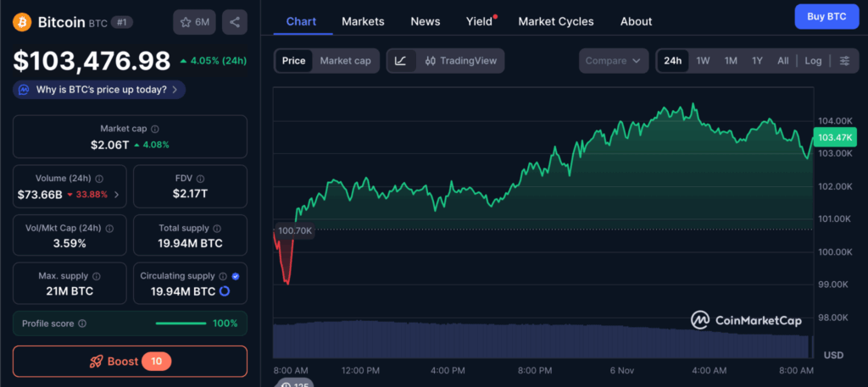Select the 1Y time range
868x387 pixels.
coord(757,60)
